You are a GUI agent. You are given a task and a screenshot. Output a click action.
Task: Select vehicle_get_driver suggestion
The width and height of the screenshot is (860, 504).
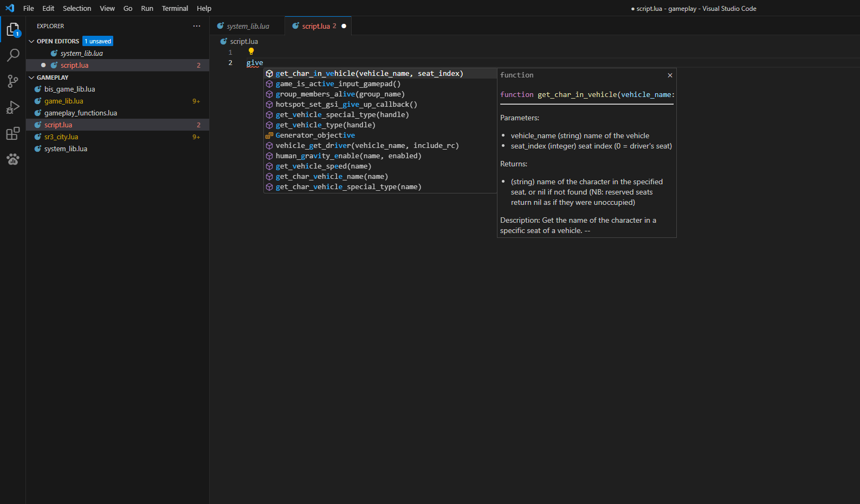(380, 146)
